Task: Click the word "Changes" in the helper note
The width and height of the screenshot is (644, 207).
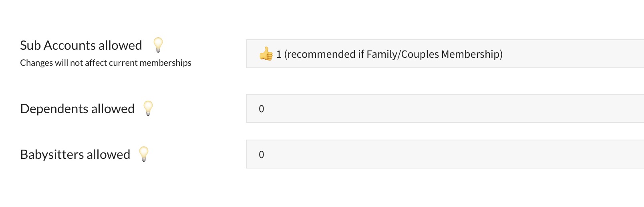Action: (33, 63)
